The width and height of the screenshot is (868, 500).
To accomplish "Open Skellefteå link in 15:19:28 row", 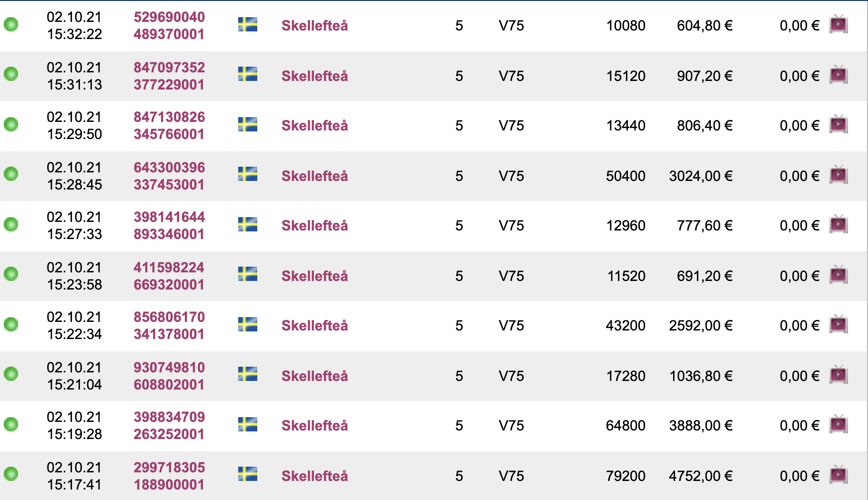I will pos(314,426).
